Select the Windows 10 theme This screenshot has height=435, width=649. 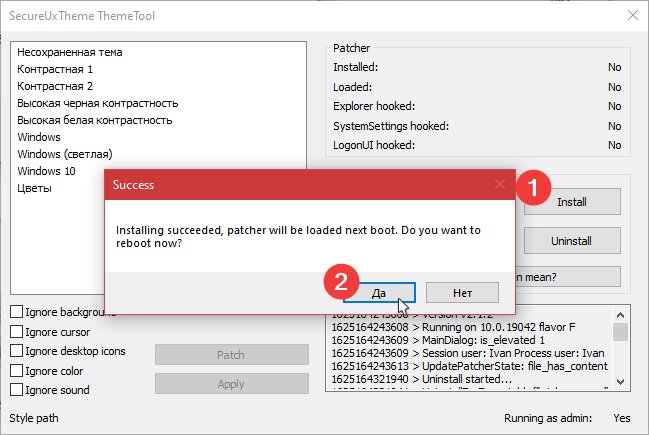pyautogui.click(x=46, y=171)
